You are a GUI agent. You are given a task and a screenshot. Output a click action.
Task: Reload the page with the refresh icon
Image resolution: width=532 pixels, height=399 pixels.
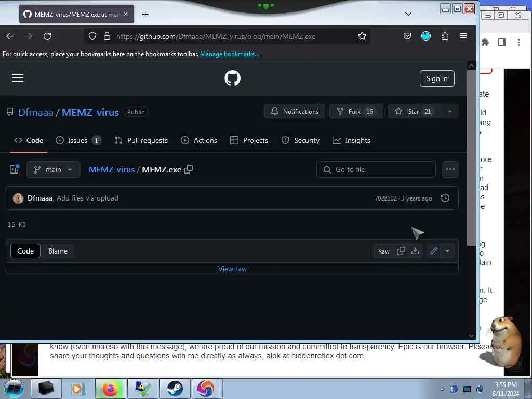click(47, 36)
